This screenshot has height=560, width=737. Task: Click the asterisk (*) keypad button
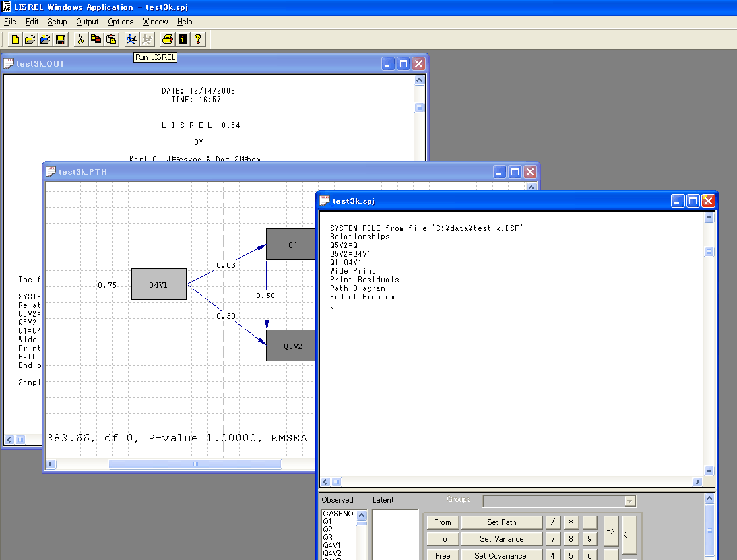click(571, 522)
